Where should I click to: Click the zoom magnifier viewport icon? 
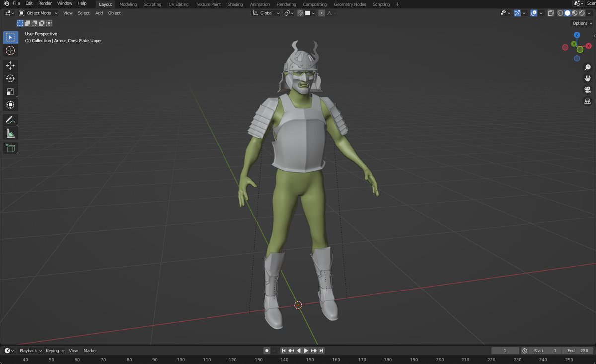588,68
